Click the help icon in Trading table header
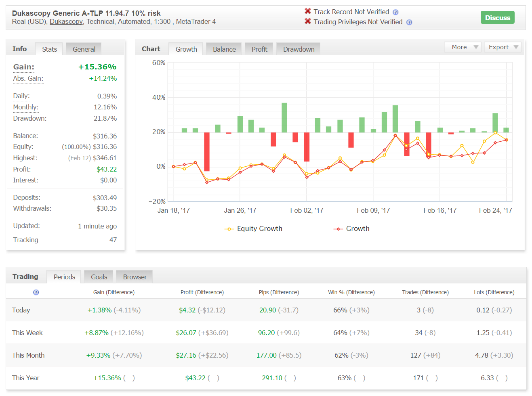This screenshot has height=396, width=532. [x=36, y=292]
